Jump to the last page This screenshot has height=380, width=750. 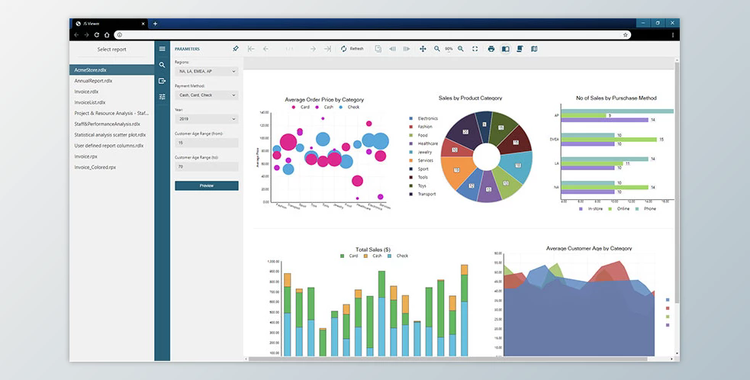coord(328,49)
